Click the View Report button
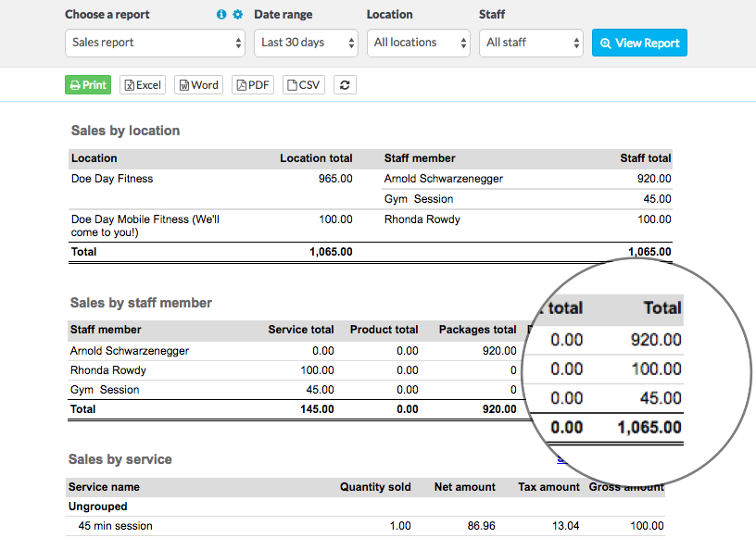Image resolution: width=756 pixels, height=538 pixels. point(639,43)
